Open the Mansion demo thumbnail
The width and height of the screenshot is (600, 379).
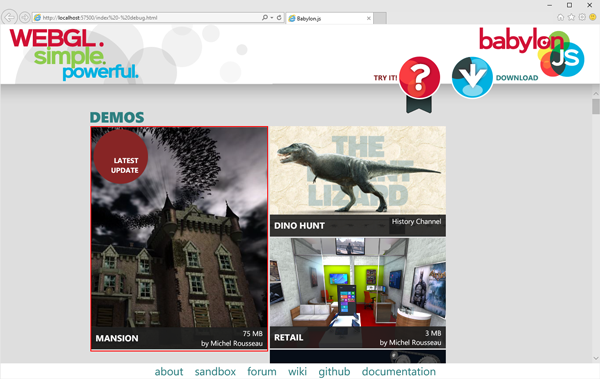pyautogui.click(x=179, y=239)
